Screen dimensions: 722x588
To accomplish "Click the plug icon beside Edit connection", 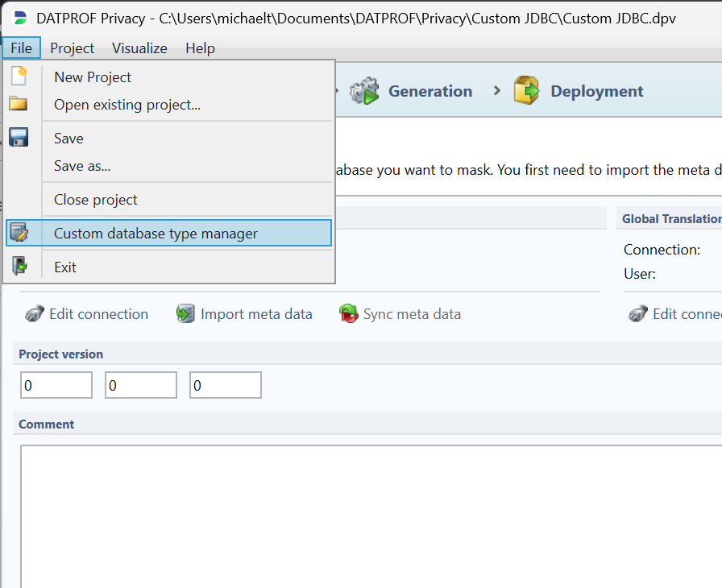I will [35, 314].
